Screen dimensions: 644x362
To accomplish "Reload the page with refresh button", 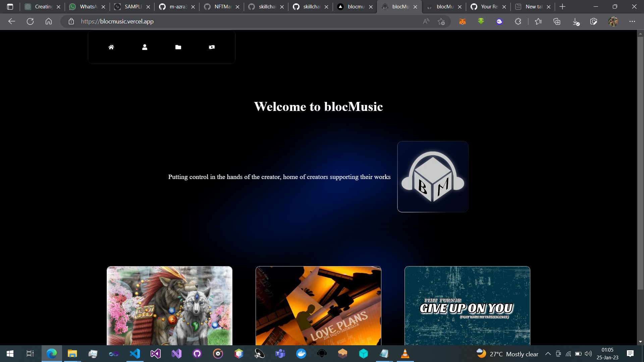I will (x=30, y=21).
